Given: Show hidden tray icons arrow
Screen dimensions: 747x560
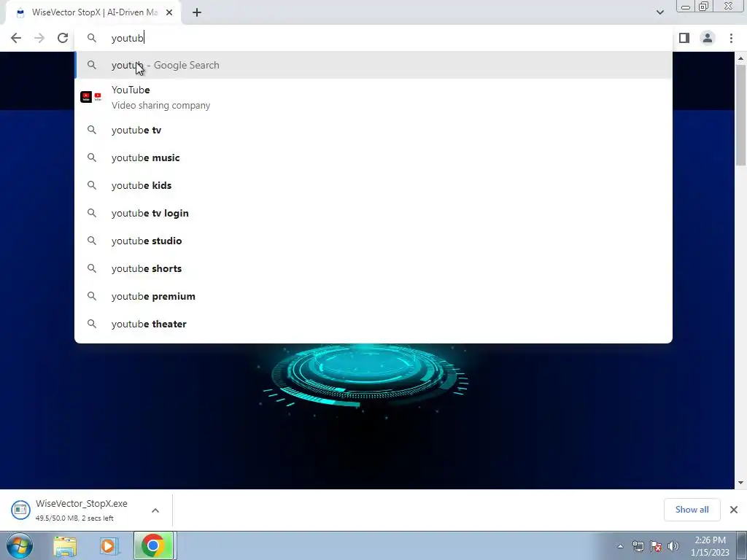Looking at the screenshot, I should click(620, 546).
